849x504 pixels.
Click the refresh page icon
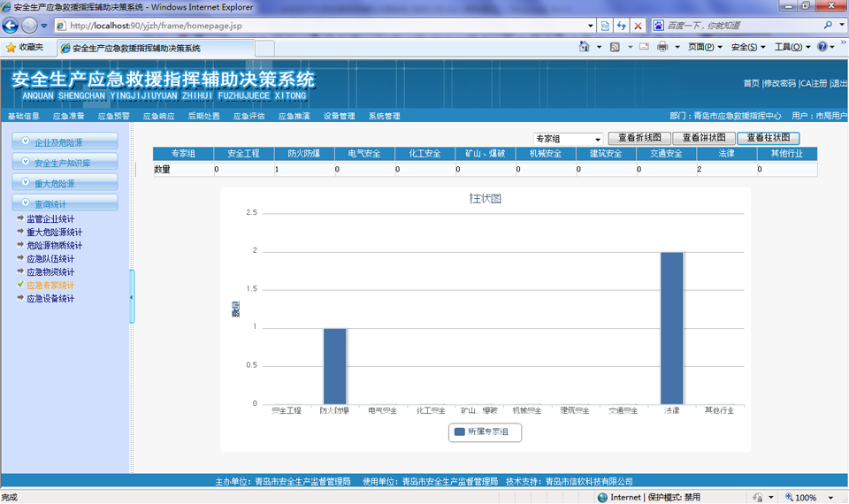pyautogui.click(x=621, y=26)
